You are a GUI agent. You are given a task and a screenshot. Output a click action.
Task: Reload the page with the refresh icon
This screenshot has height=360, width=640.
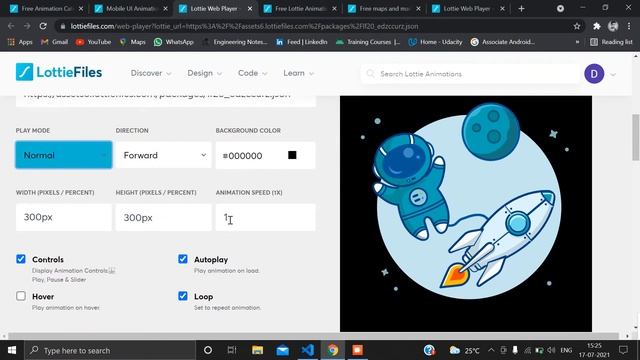43,26
